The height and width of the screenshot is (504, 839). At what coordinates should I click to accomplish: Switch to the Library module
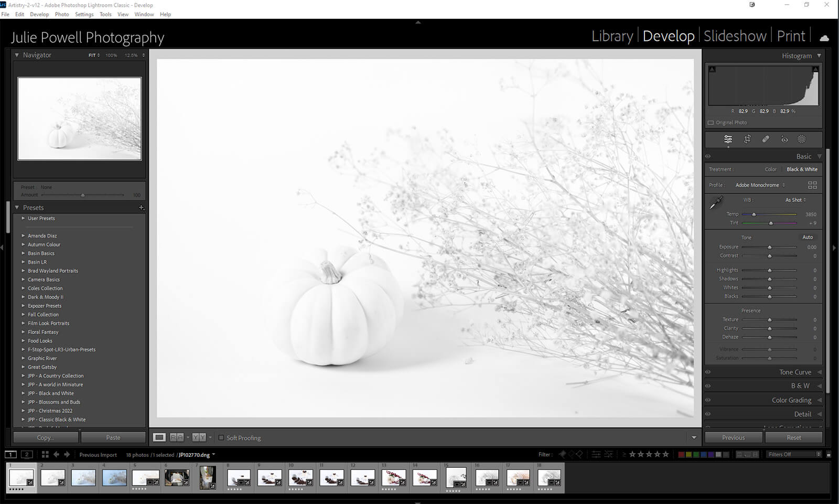click(612, 36)
